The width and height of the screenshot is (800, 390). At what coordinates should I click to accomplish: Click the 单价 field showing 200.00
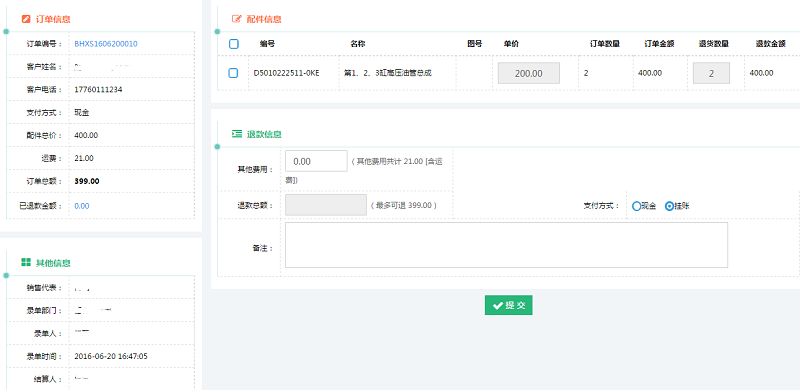[529, 73]
